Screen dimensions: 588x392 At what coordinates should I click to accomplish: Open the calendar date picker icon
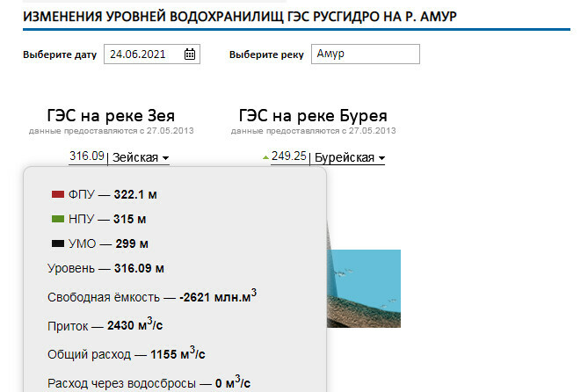tap(190, 54)
